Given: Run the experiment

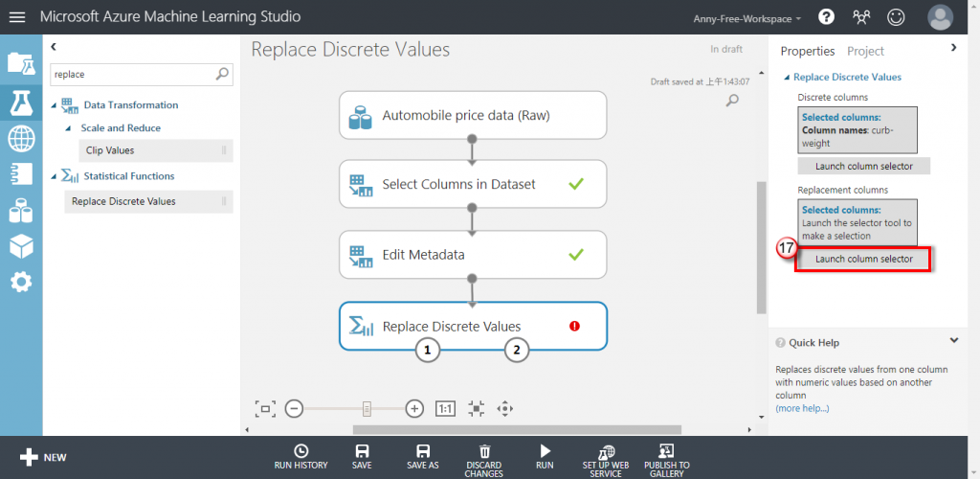Looking at the screenshot, I should (x=545, y=457).
